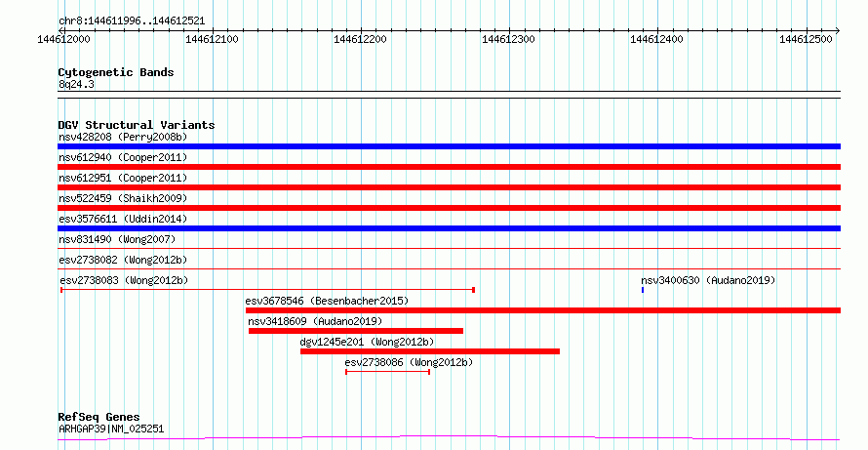This screenshot has height=450, width=868.
Task: Click ruler position 144612300
Action: click(x=509, y=39)
